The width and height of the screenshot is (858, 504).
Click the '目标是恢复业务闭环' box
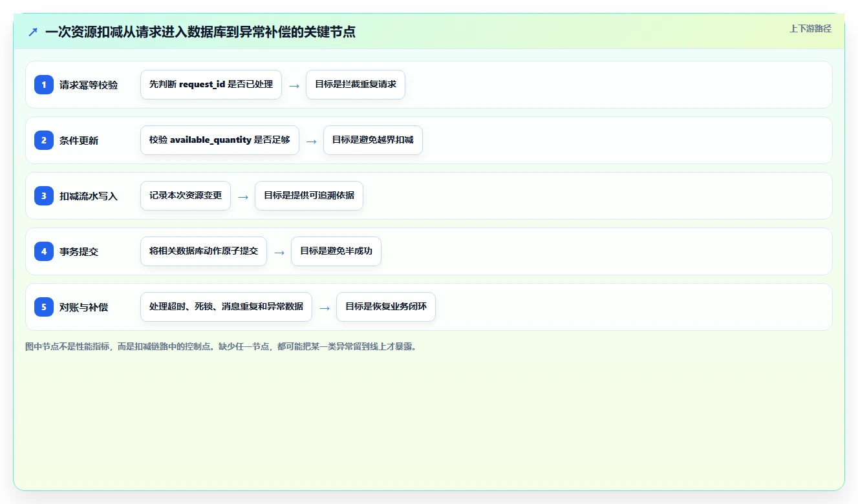click(386, 307)
